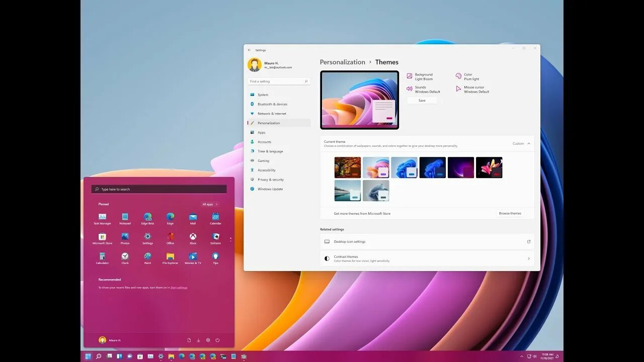Select the purple glow theme thumbnail
Image resolution: width=644 pixels, height=362 pixels.
click(461, 167)
